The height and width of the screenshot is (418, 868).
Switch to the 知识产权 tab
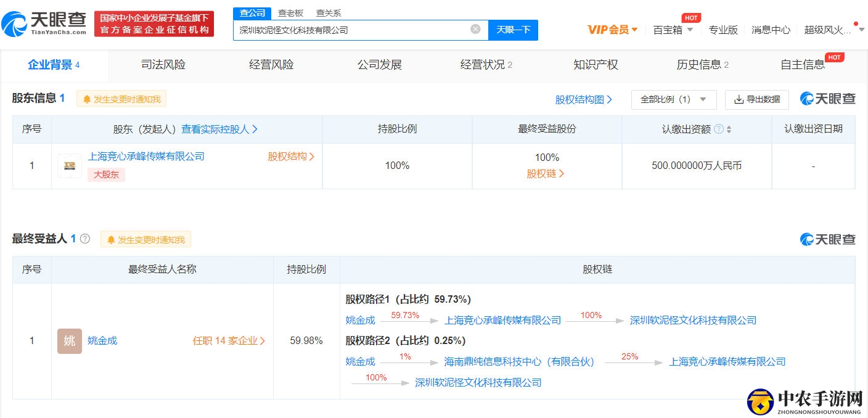(x=596, y=65)
